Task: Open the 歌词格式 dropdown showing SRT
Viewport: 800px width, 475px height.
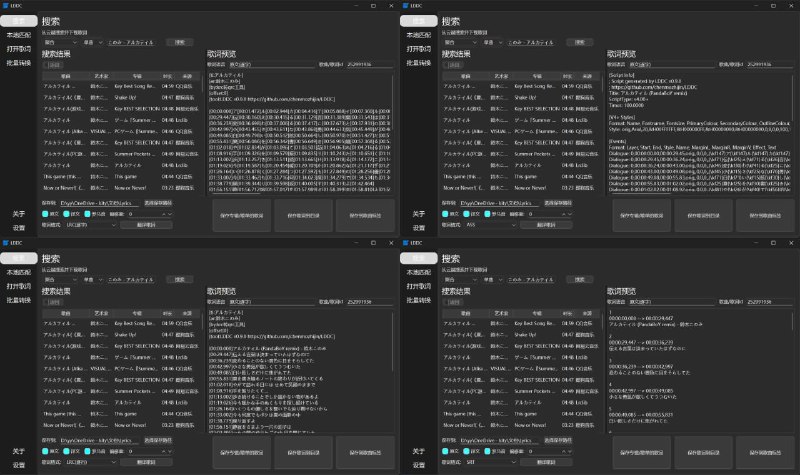Action: tap(492, 462)
